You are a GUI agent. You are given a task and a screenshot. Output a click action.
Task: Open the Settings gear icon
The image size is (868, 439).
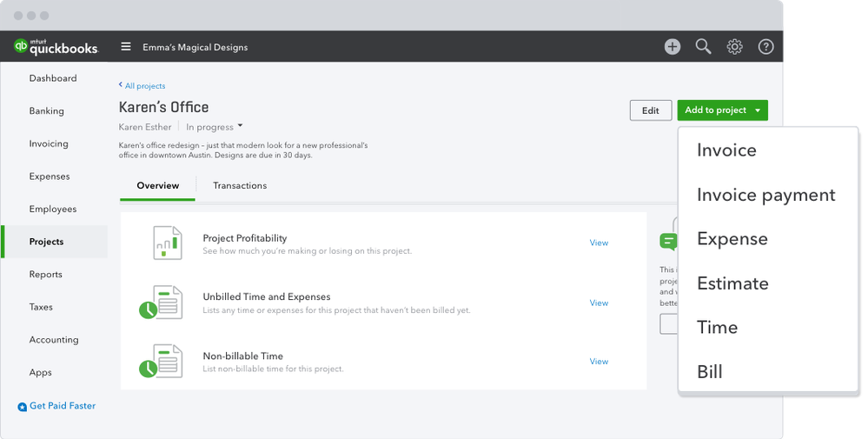point(735,47)
